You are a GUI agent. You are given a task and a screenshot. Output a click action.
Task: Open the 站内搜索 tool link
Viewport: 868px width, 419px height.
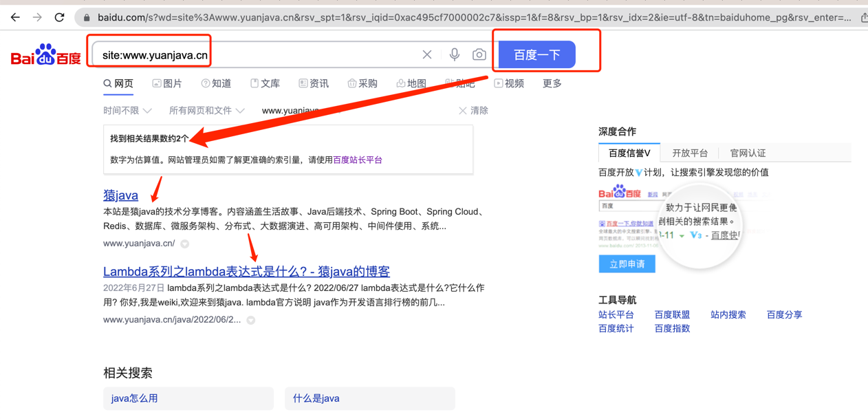point(728,314)
